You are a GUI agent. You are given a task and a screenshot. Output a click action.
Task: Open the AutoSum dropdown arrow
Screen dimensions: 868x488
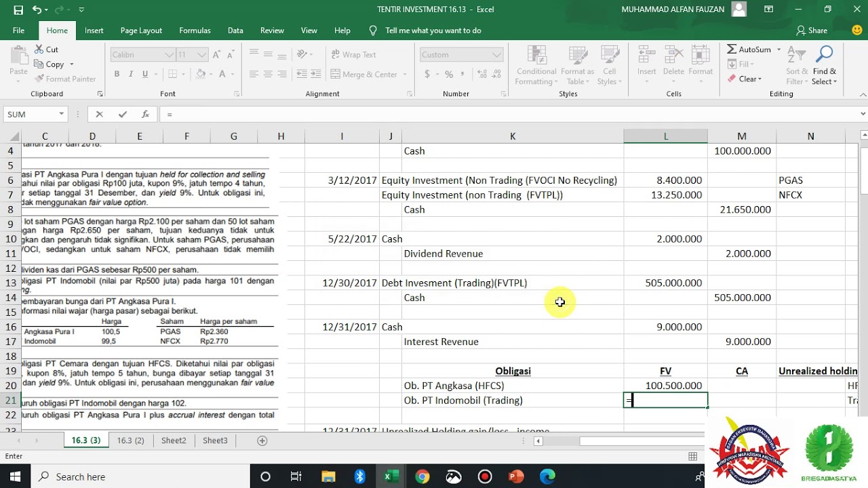coord(778,49)
